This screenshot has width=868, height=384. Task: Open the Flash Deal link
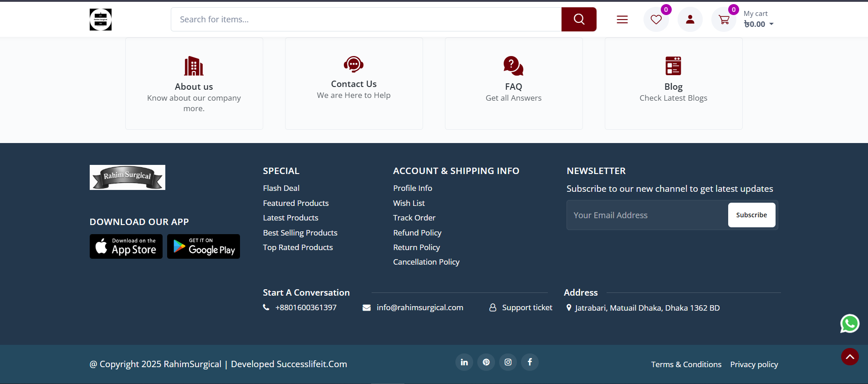coord(281,188)
